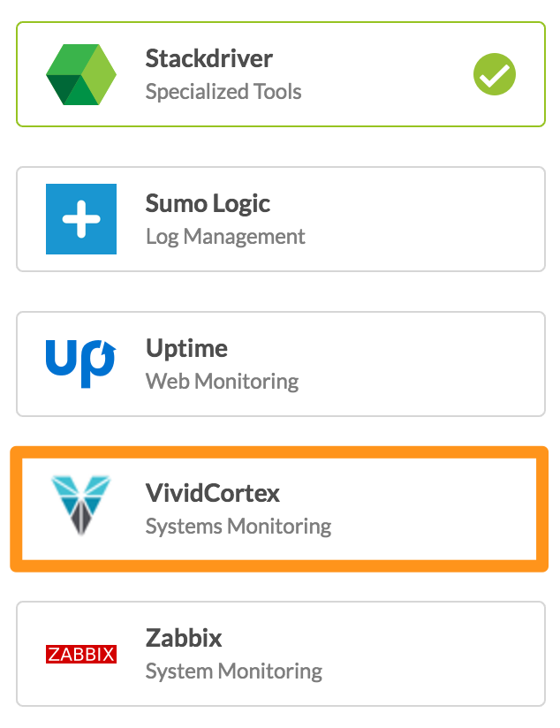This screenshot has height=728, width=560.
Task: Select the Zabbix title text
Action: tap(184, 638)
